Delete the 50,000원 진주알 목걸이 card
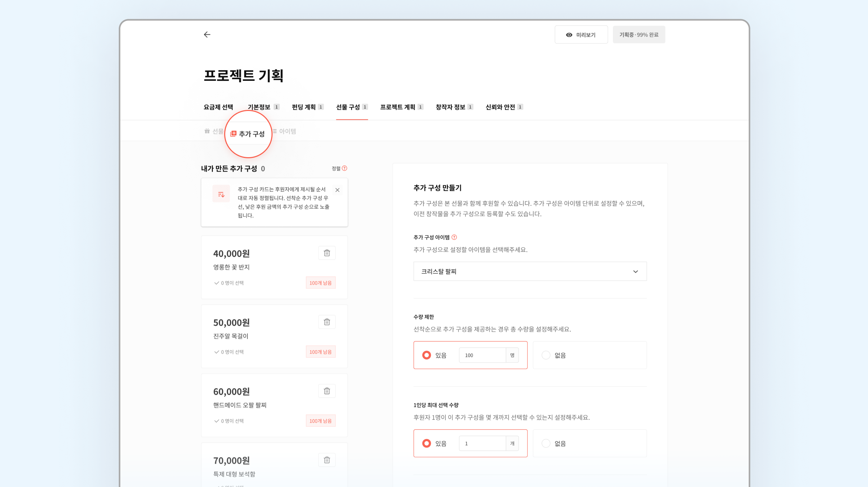This screenshot has width=868, height=487. pos(327,322)
